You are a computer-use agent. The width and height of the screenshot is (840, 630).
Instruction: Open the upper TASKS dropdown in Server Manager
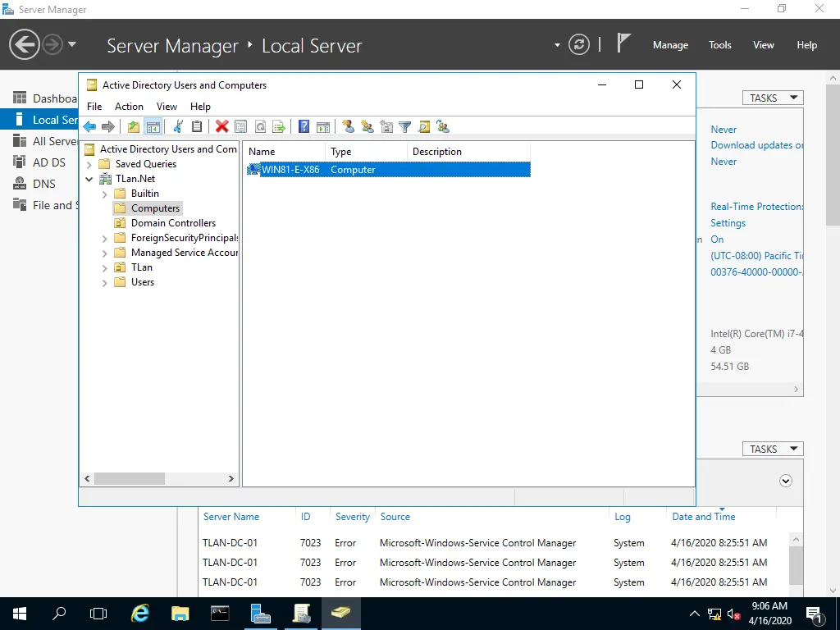tap(773, 98)
